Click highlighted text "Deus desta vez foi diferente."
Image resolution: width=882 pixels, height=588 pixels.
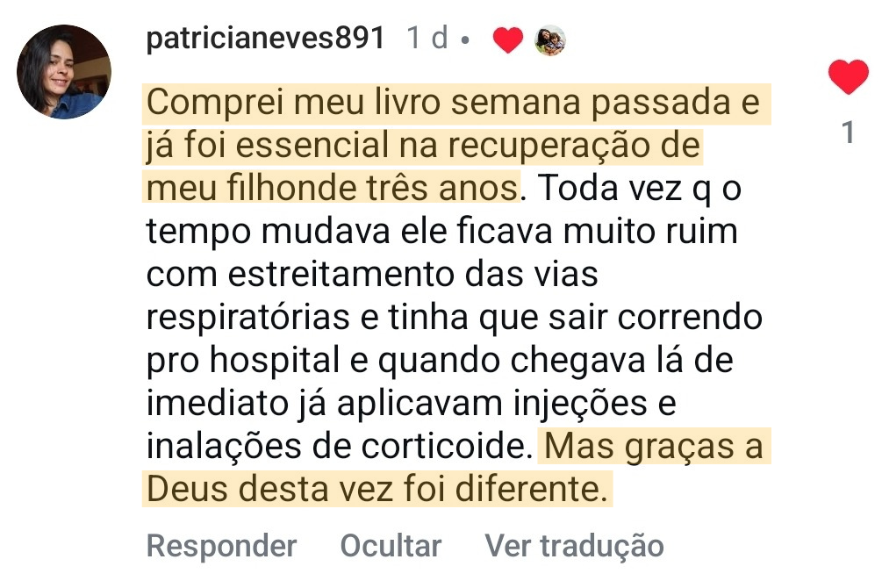(x=376, y=490)
